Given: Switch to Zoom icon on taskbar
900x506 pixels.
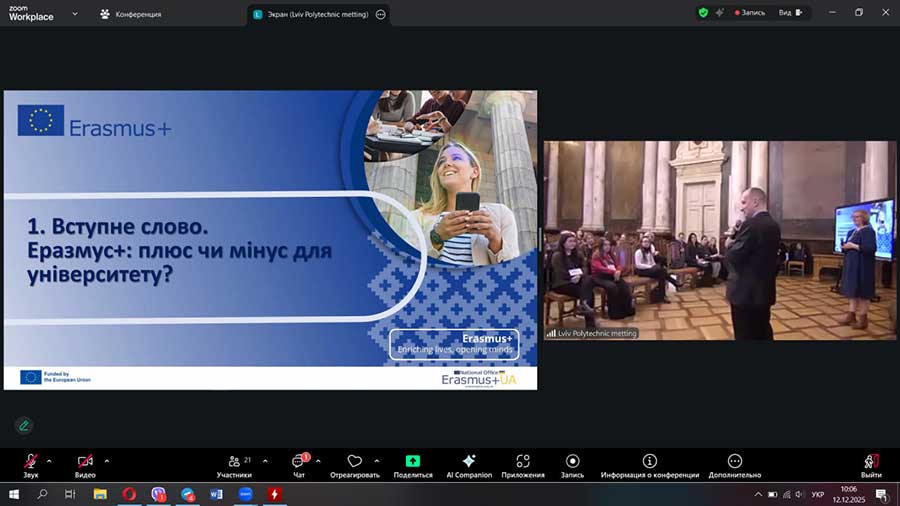Looking at the screenshot, I should click(x=246, y=494).
